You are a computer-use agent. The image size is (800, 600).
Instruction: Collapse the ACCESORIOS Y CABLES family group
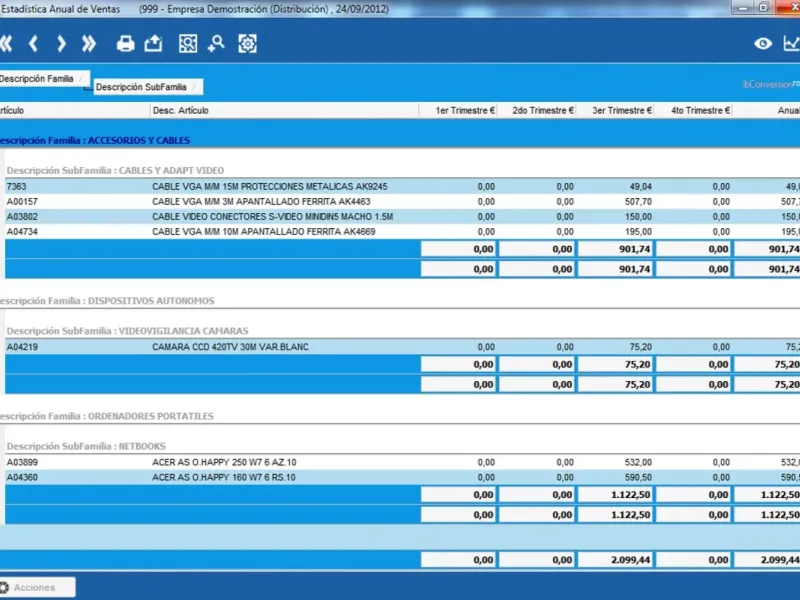click(95, 140)
